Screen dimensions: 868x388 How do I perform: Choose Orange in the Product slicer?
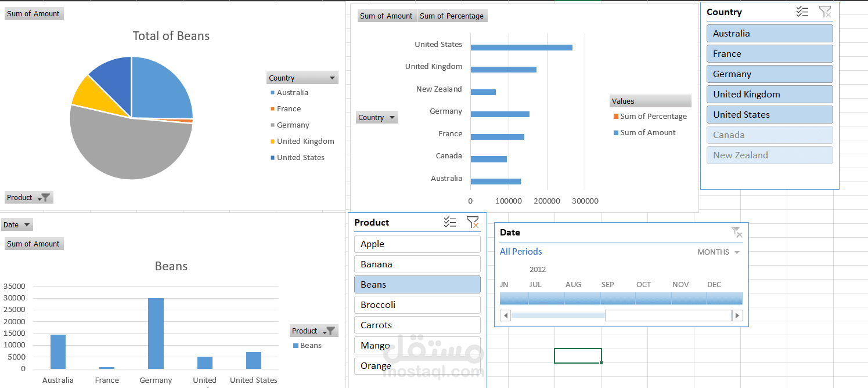[x=417, y=365]
